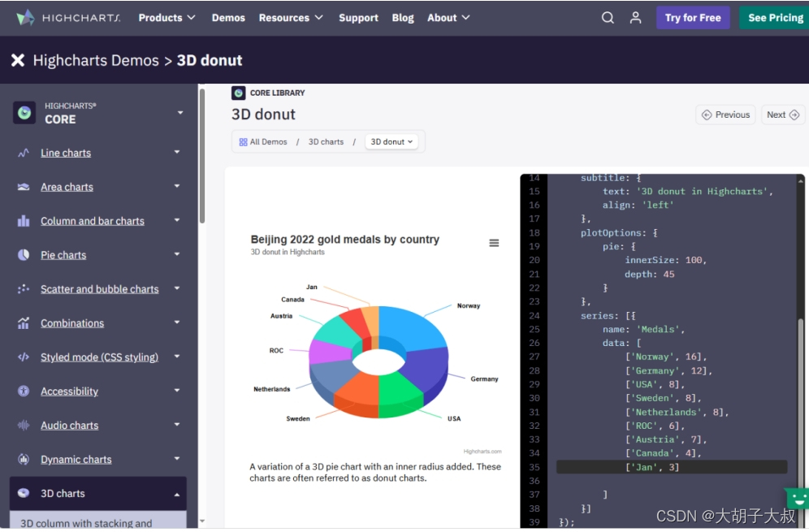
Task: Go to the Next demo
Action: (783, 115)
